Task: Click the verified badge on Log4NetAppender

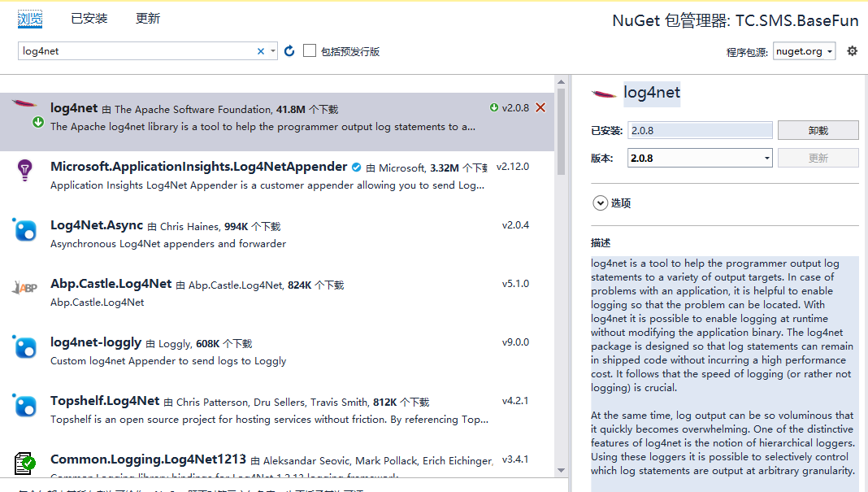Action: click(357, 168)
